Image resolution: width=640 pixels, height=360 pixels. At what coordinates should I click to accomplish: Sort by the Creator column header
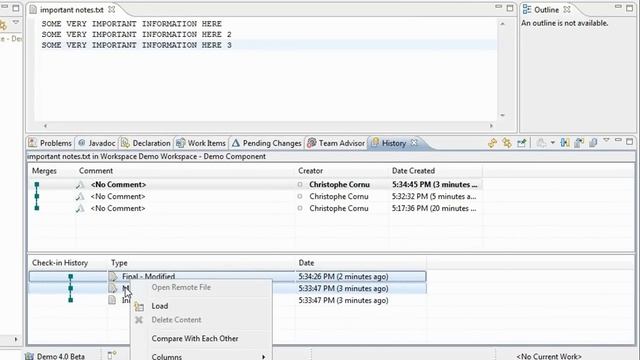310,171
